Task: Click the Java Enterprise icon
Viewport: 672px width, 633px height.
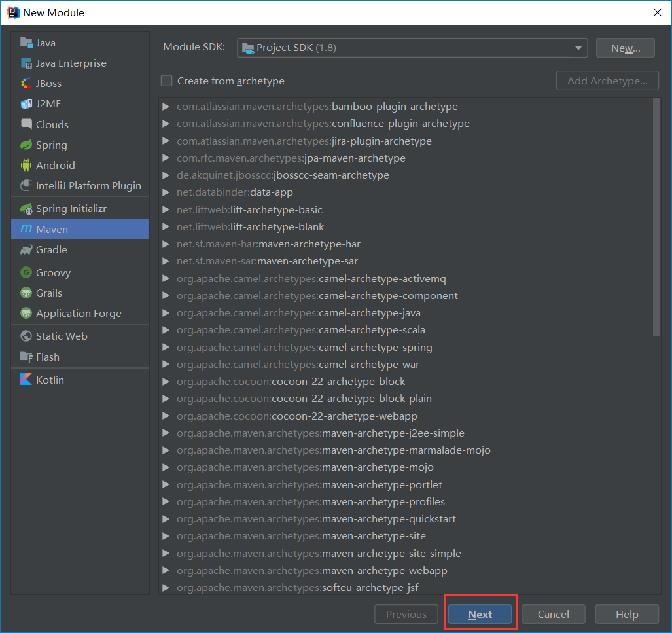Action: tap(26, 63)
